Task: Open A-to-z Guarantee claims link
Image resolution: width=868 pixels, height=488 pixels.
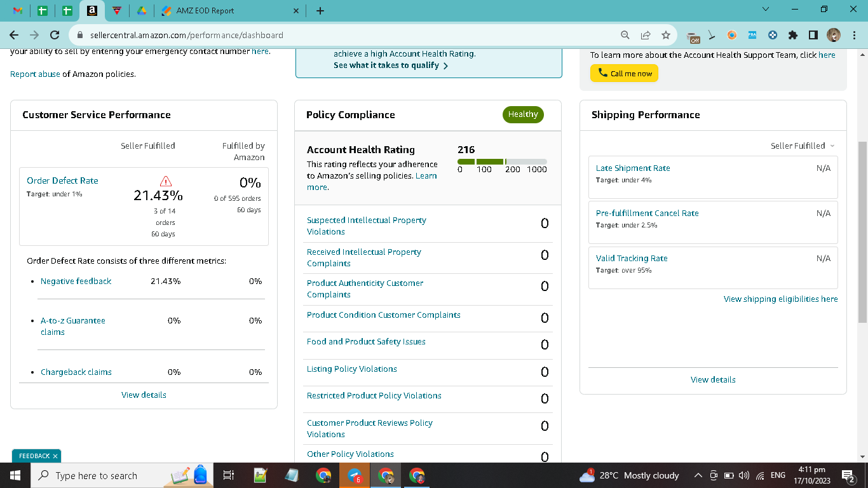Action: point(73,326)
